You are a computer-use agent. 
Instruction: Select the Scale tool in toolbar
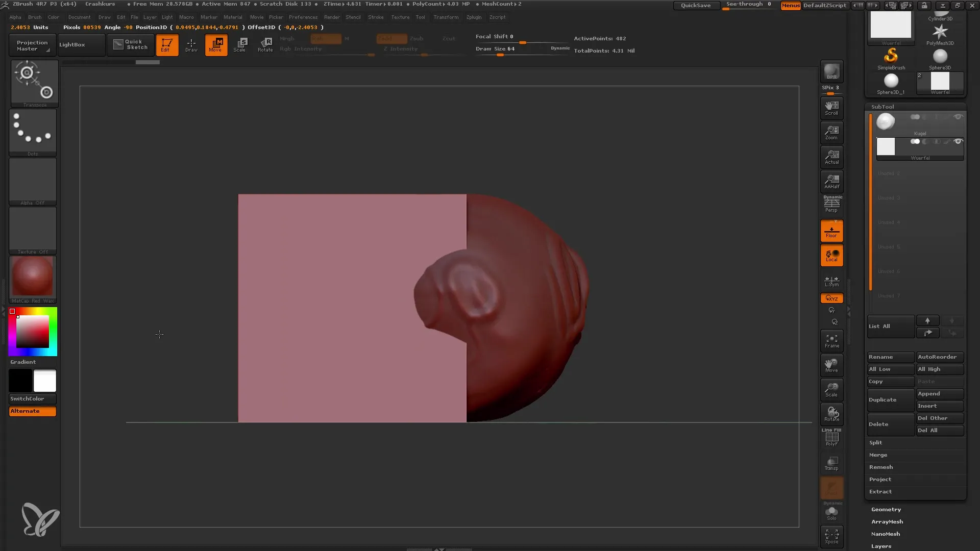(x=240, y=44)
